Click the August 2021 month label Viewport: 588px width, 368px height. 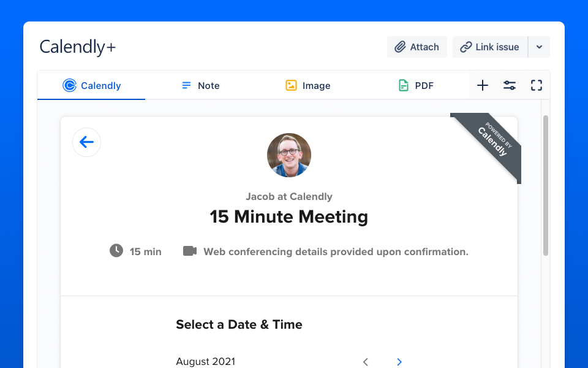pyautogui.click(x=206, y=362)
